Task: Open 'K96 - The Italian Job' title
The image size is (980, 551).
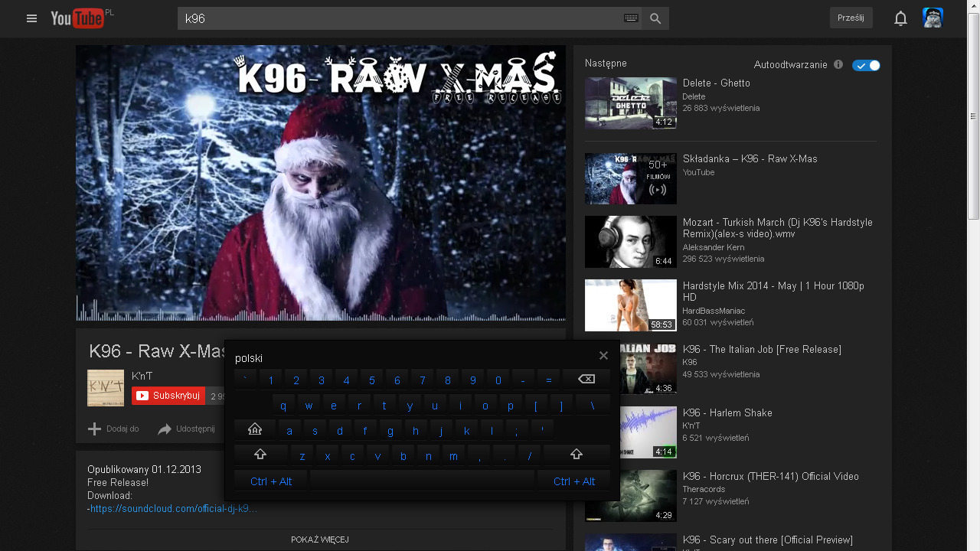Action: [762, 349]
